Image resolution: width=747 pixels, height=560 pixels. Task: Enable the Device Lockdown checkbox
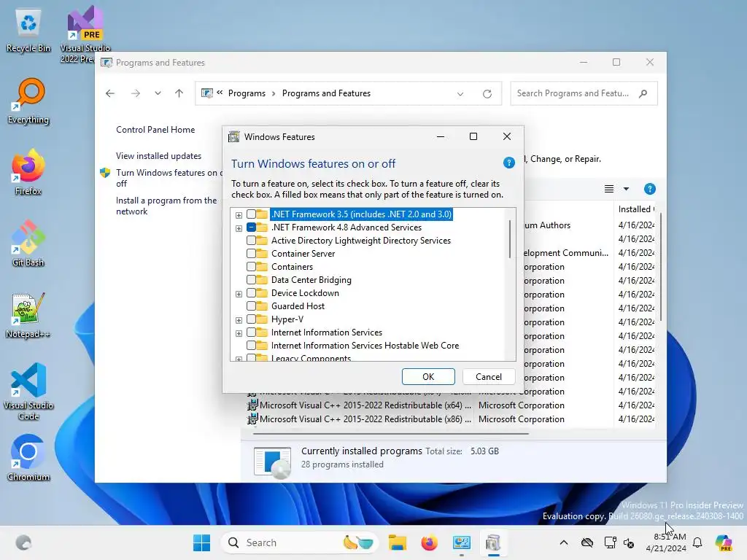251,293
